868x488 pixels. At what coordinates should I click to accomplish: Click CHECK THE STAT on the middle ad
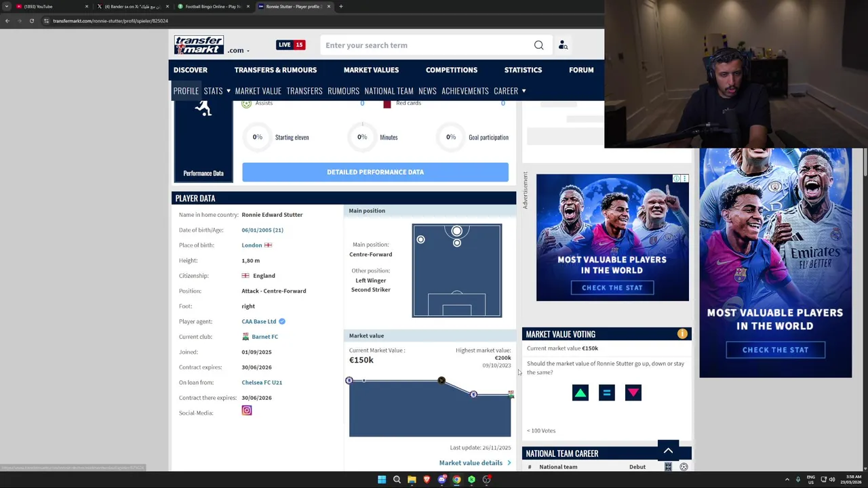pyautogui.click(x=612, y=287)
